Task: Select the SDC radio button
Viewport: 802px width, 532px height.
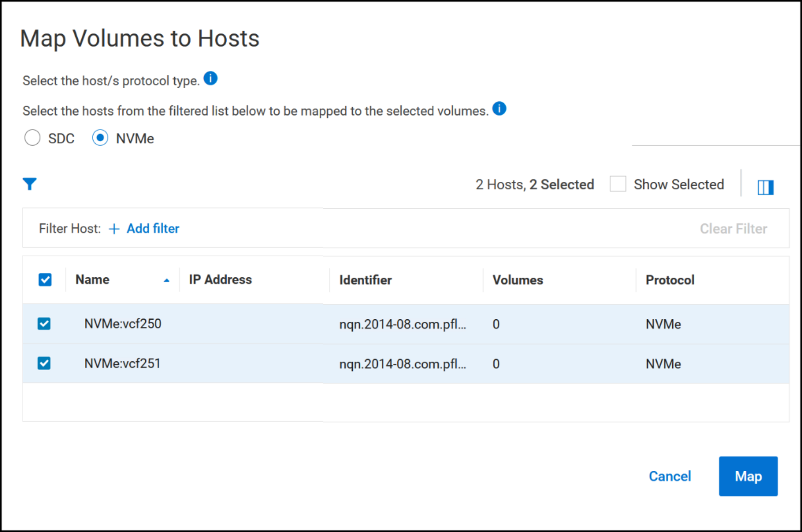Action: (x=32, y=138)
